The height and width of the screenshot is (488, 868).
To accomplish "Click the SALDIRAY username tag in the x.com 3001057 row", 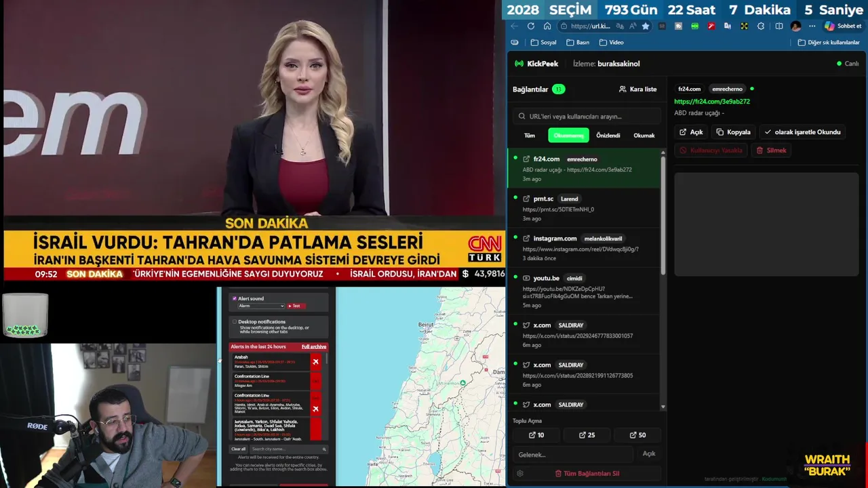I will pyautogui.click(x=571, y=325).
